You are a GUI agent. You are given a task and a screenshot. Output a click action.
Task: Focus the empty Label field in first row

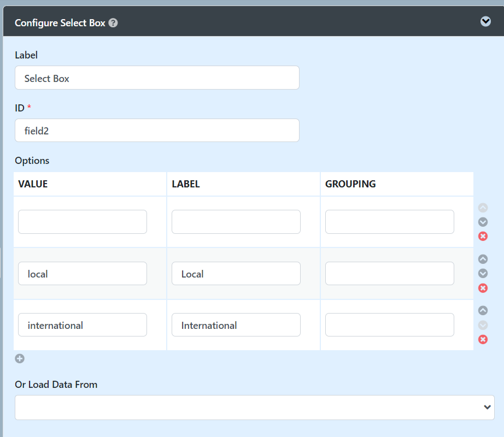pyautogui.click(x=236, y=222)
